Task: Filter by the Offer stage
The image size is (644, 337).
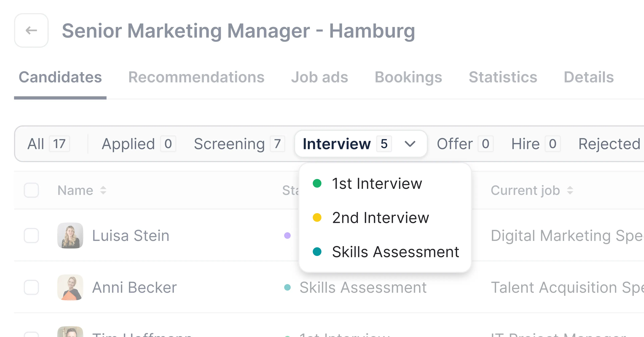Action: (465, 144)
